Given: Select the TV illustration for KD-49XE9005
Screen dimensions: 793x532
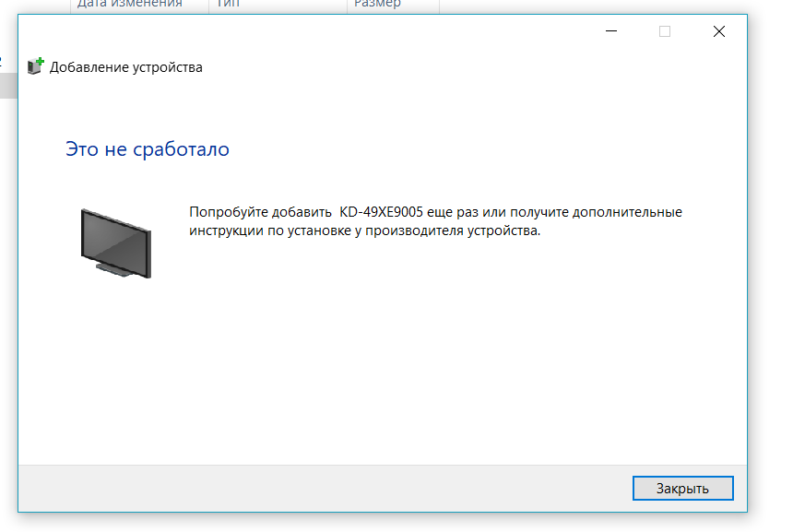Looking at the screenshot, I should point(116,242).
